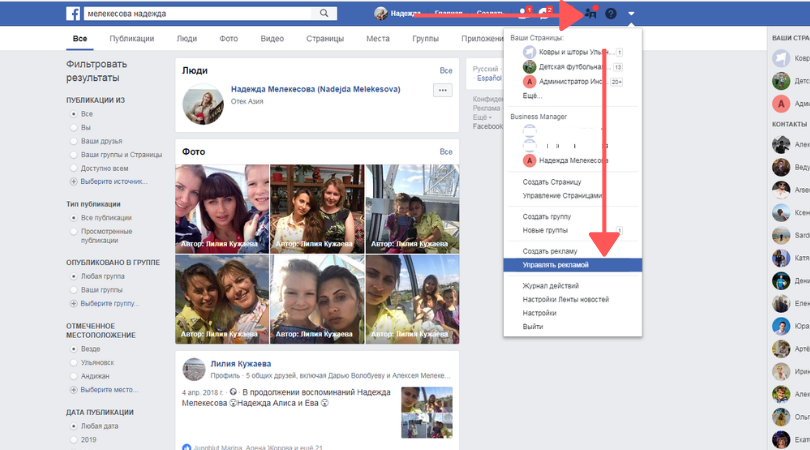Click the Детская футбольная page icon in menu

click(x=529, y=67)
